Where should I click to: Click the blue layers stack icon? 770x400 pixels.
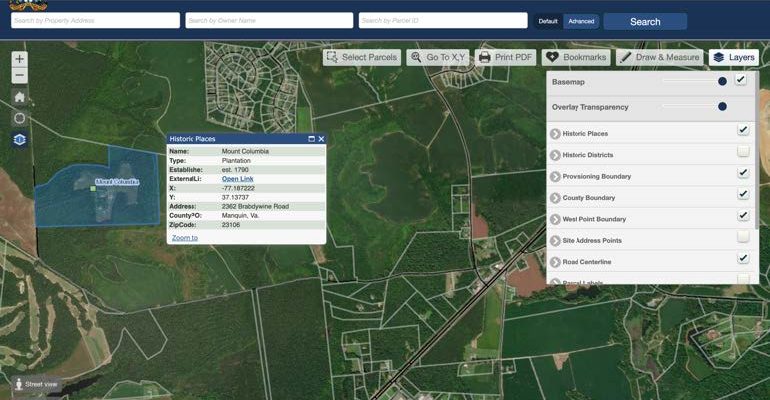coord(19,140)
